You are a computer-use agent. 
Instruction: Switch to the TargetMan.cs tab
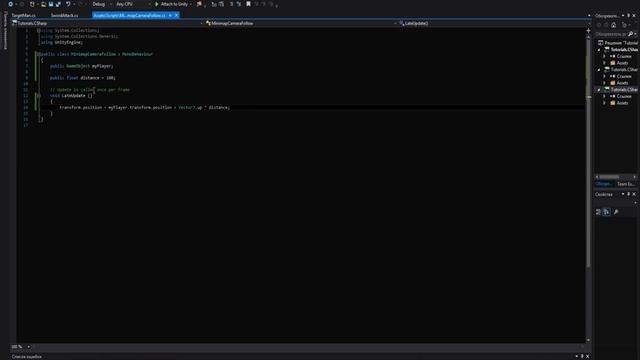coord(23,16)
